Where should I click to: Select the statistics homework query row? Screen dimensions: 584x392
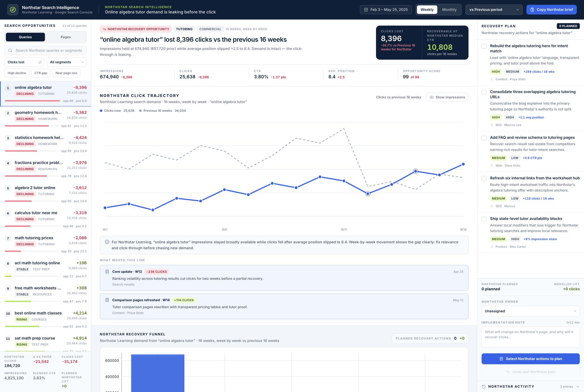[45, 144]
